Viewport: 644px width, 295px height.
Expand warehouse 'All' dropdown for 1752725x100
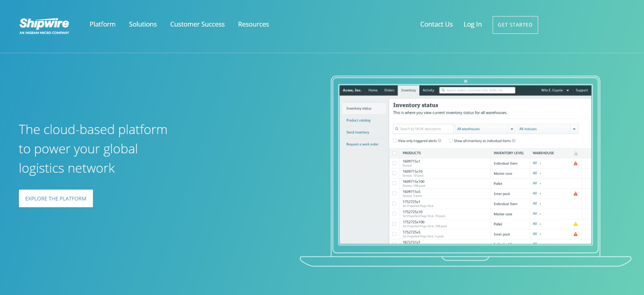(537, 223)
